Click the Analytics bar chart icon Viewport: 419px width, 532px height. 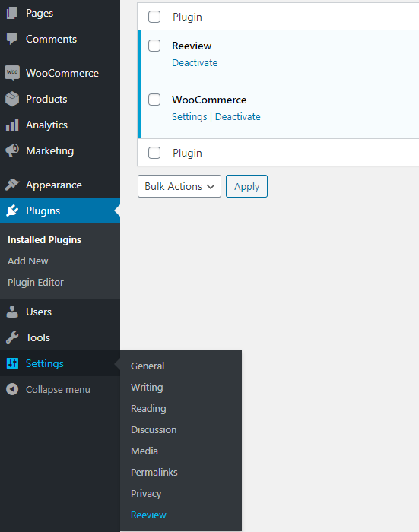[12, 125]
